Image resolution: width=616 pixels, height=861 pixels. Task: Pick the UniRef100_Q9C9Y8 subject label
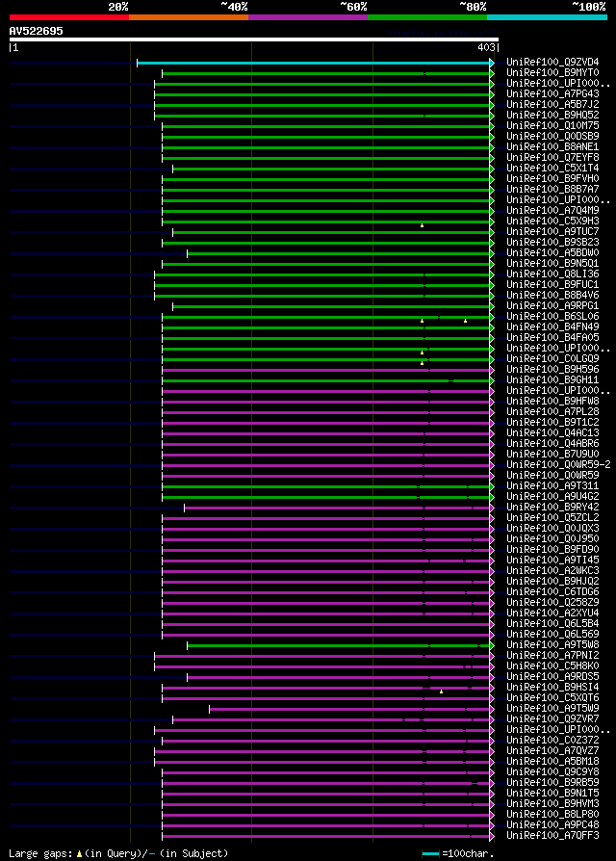[x=552, y=772]
